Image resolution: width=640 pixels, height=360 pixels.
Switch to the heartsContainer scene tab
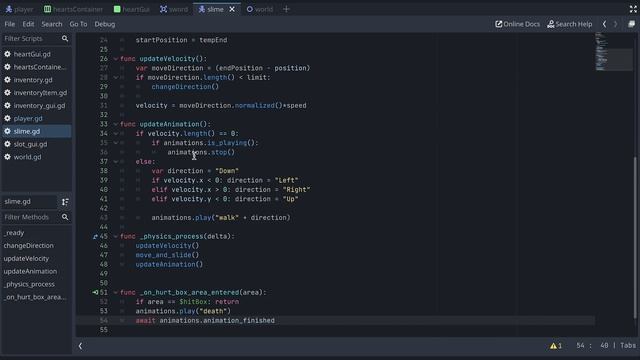pyautogui.click(x=73, y=9)
